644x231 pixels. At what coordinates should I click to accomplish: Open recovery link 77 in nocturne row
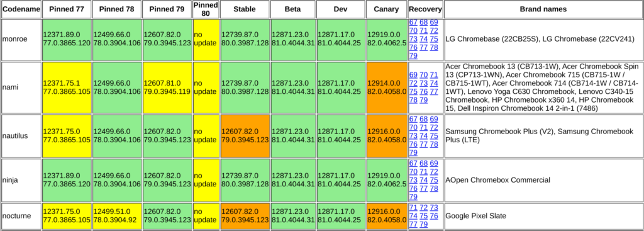413,225
